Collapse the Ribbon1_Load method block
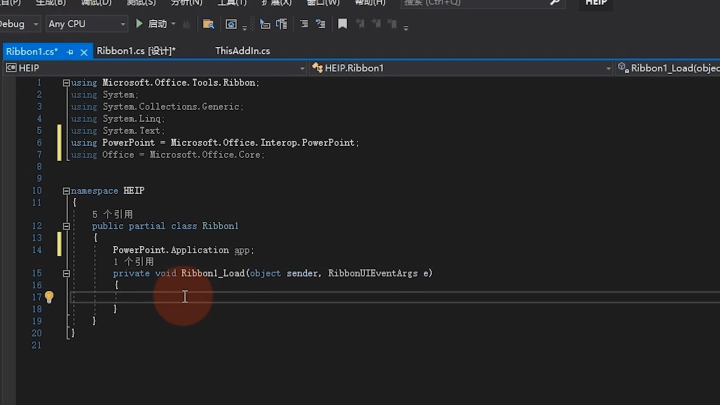 click(66, 274)
